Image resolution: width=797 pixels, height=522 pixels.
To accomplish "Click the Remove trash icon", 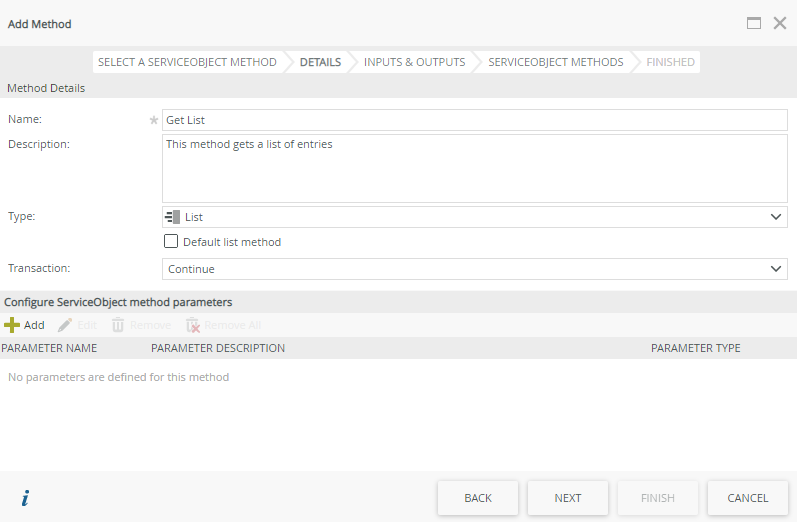I will click(x=118, y=325).
